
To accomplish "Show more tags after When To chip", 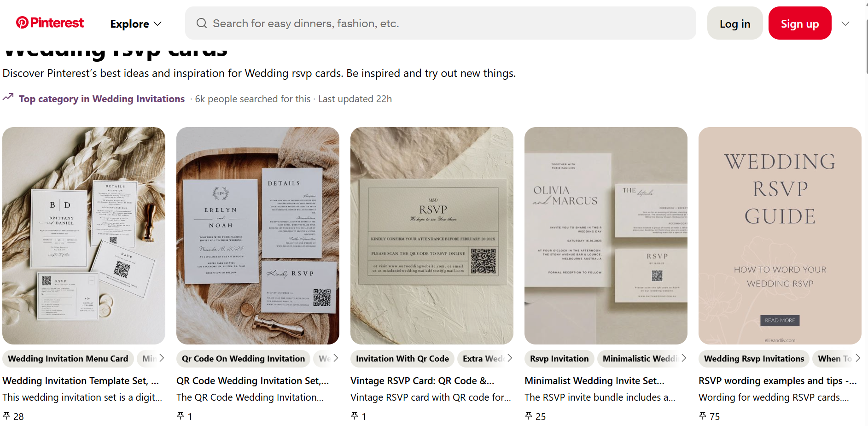I will [858, 358].
